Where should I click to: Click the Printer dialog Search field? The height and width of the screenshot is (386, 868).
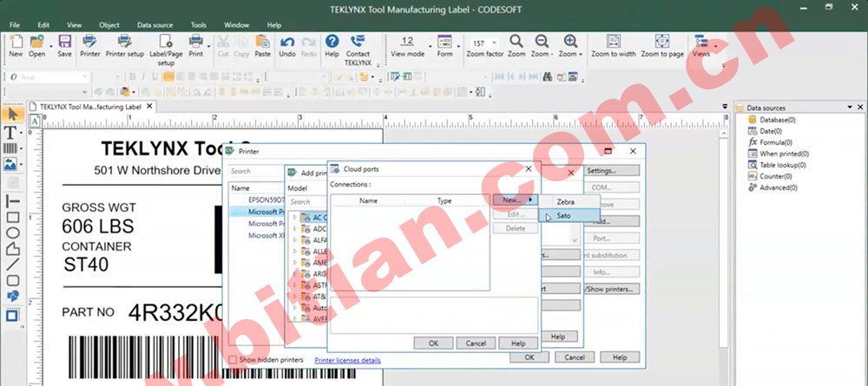coord(257,172)
